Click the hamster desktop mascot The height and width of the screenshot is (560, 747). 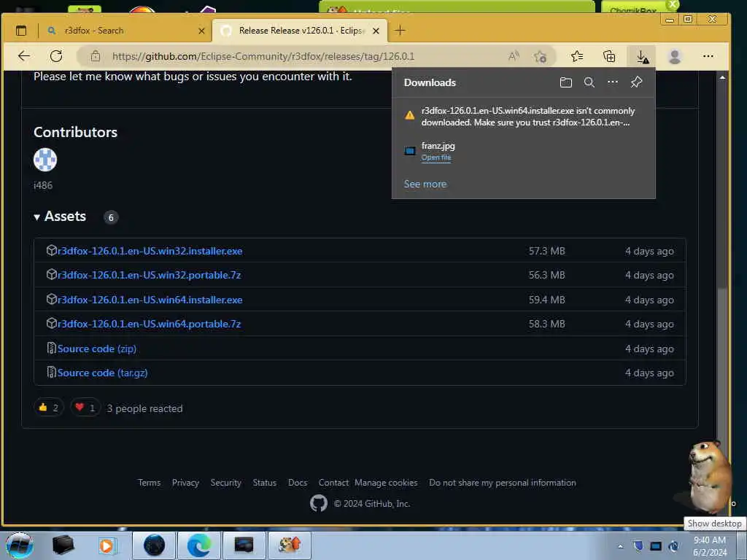click(708, 476)
